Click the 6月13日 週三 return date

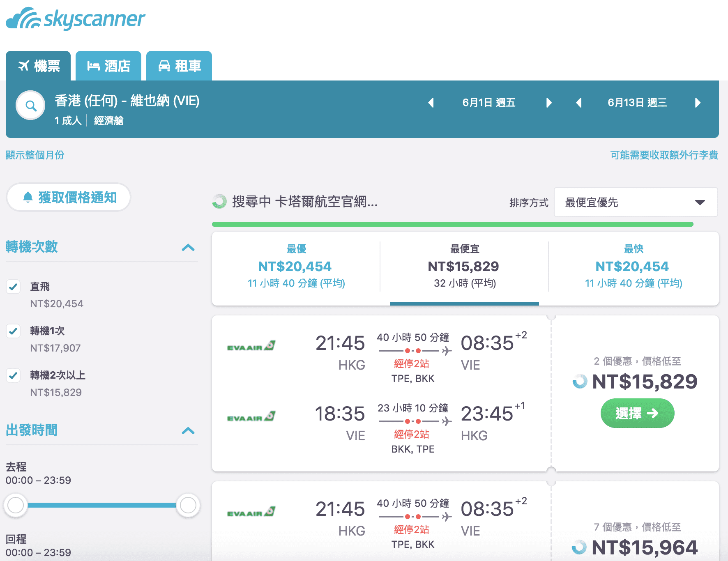[x=637, y=103]
